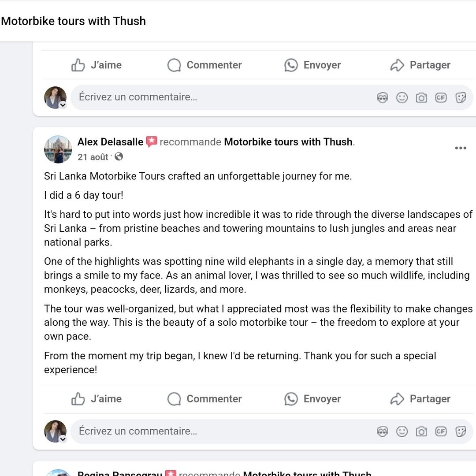The width and height of the screenshot is (476, 476).
Task: Click Commenter under Alex Delasalle's review
Action: (205, 399)
